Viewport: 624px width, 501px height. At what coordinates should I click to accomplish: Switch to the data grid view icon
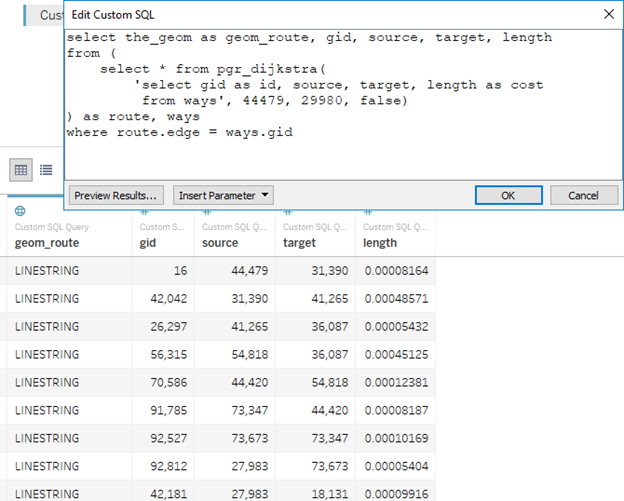click(x=20, y=171)
